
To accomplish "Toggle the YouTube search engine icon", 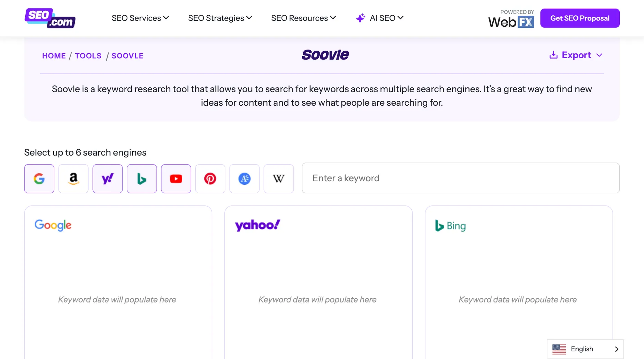I will click(176, 179).
